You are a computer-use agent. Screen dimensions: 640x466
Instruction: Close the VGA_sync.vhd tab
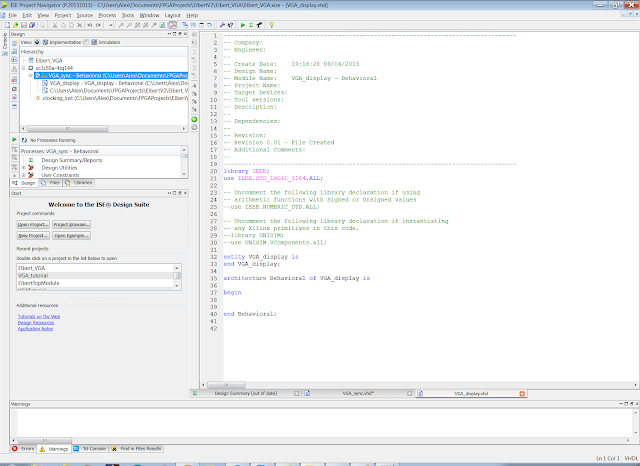pos(409,393)
